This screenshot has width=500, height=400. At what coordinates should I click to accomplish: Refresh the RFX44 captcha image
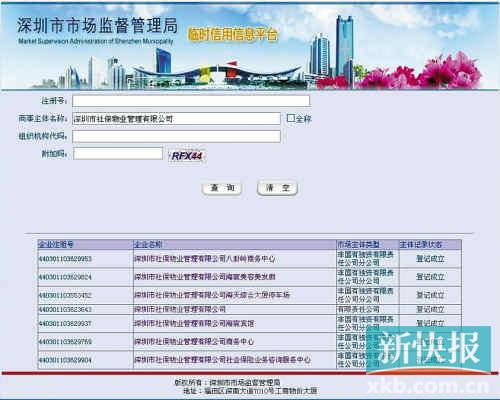coord(187,156)
